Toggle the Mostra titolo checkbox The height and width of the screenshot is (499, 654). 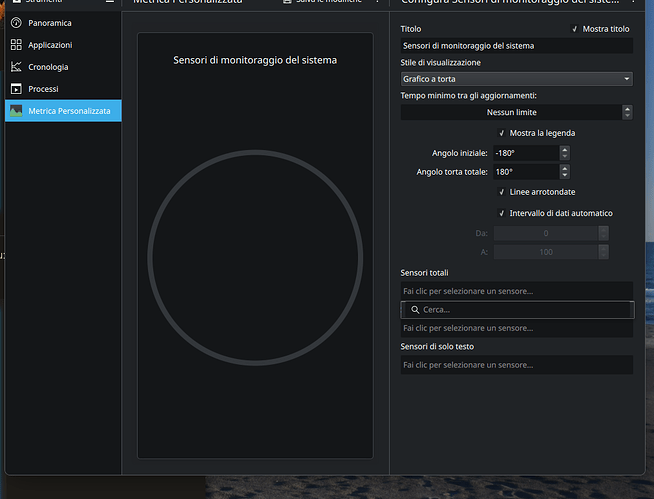tap(575, 29)
